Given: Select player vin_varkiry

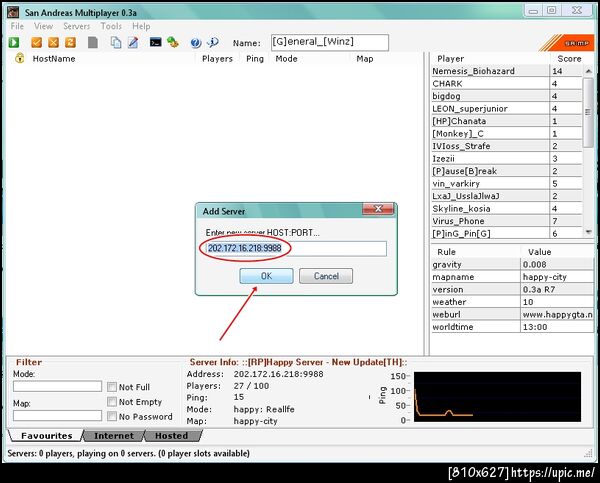Looking at the screenshot, I should (x=507, y=183).
